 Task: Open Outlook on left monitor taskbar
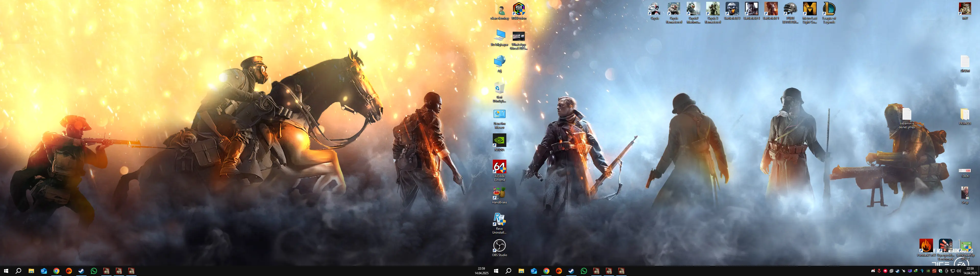pyautogui.click(x=44, y=271)
